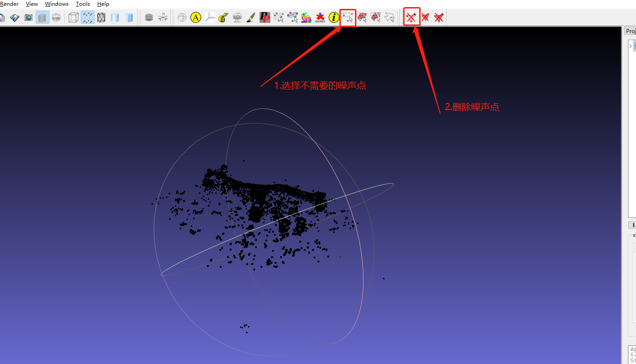Open the Windows menu
Viewport: 636px width, 364px height.
[57, 4]
